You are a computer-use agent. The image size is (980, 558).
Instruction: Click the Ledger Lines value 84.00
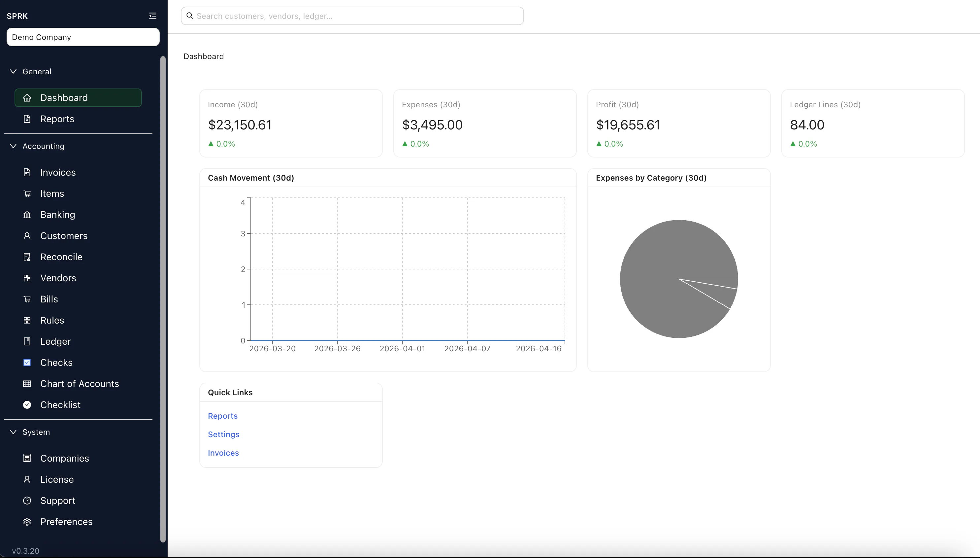[x=807, y=125]
